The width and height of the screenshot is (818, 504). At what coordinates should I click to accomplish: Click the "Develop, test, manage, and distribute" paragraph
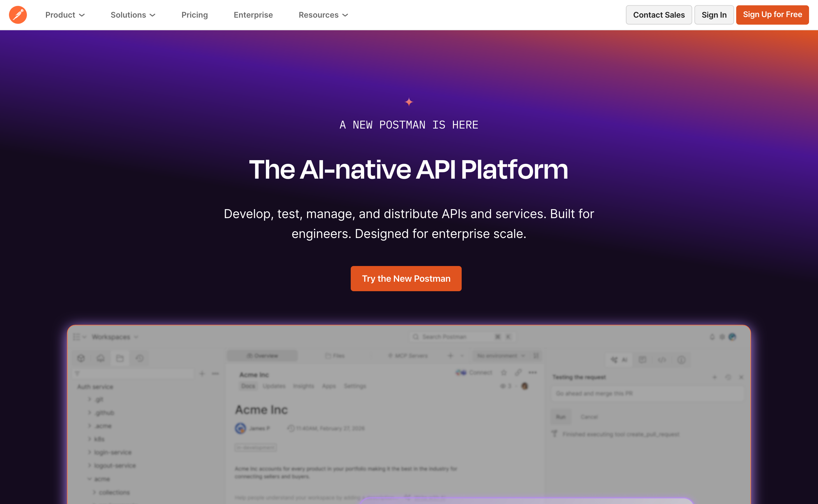click(x=409, y=224)
